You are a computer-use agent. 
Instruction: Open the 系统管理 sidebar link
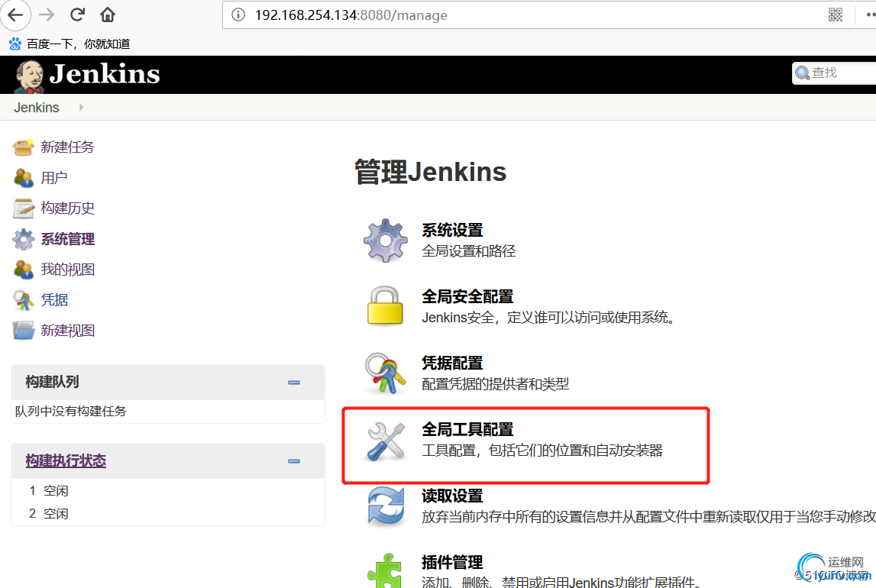tap(68, 239)
